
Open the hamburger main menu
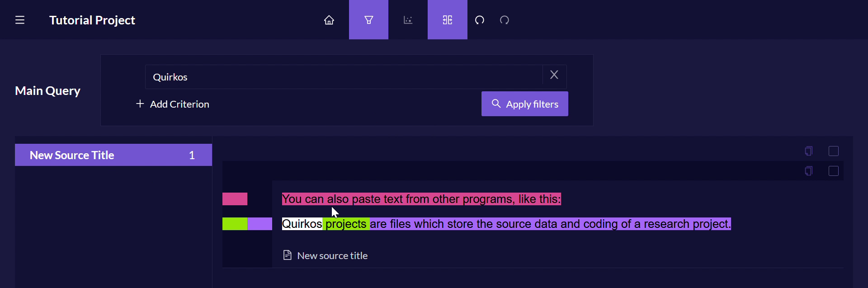click(20, 20)
